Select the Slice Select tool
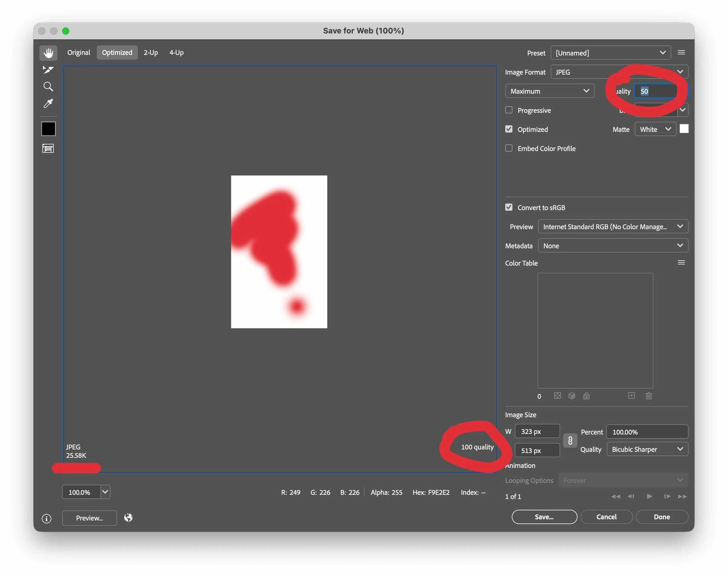 coord(48,70)
